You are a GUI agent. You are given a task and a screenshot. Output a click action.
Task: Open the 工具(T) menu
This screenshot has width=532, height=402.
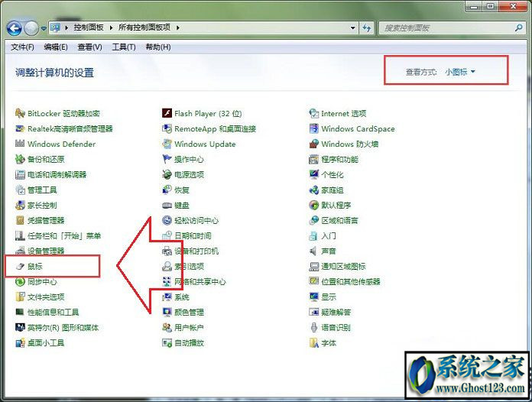124,47
